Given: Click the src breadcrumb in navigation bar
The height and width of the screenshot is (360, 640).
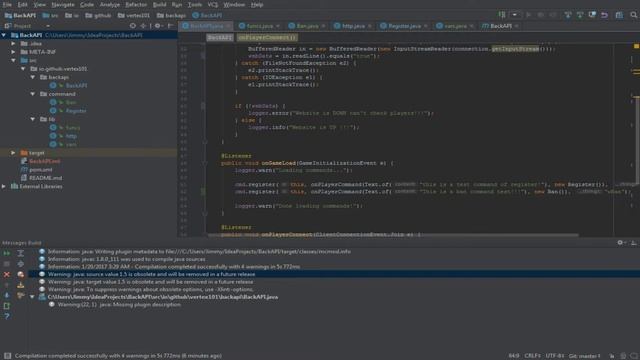Looking at the screenshot, I should click(x=51, y=15).
